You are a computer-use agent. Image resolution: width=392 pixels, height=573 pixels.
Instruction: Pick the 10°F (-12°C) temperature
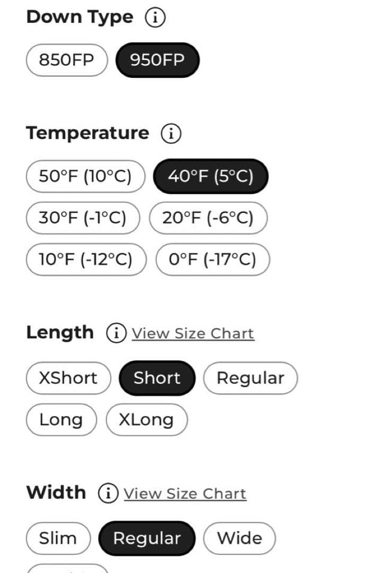[85, 259]
